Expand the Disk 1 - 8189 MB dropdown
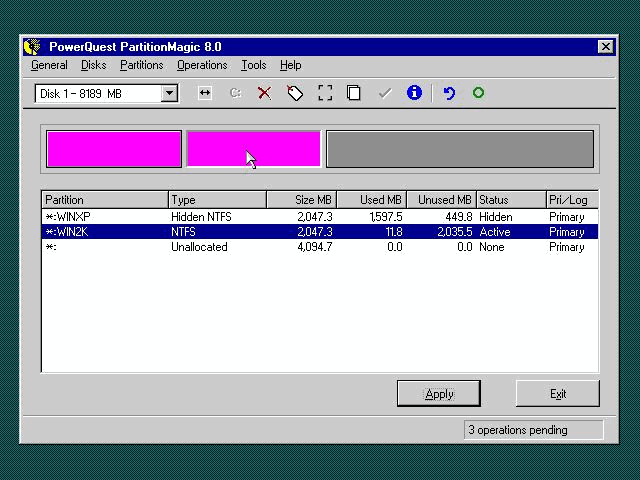The height and width of the screenshot is (480, 640). pyautogui.click(x=169, y=93)
